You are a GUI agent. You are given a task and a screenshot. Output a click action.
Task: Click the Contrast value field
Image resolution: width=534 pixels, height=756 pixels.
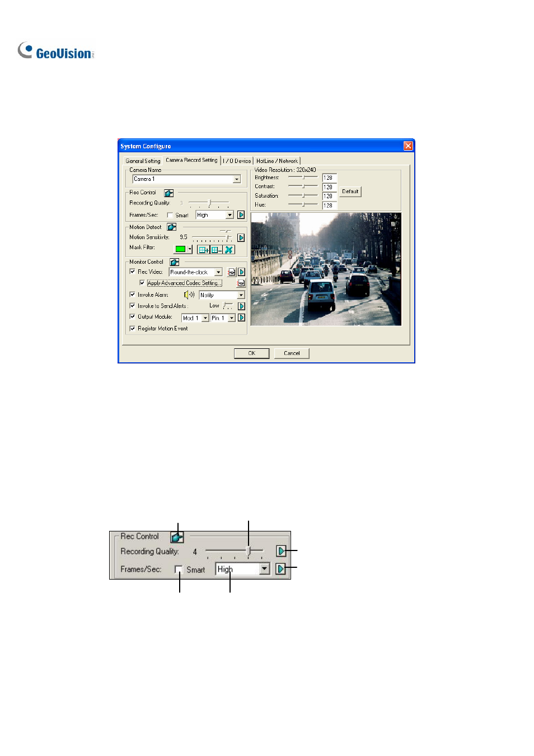tap(330, 187)
